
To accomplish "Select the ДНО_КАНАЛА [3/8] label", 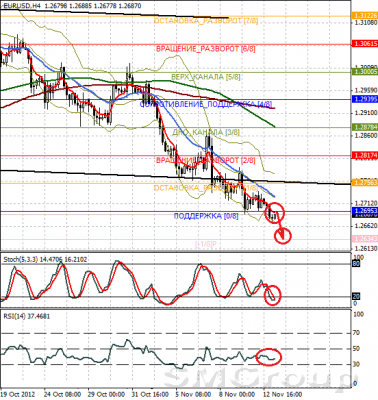I will coord(206,132).
